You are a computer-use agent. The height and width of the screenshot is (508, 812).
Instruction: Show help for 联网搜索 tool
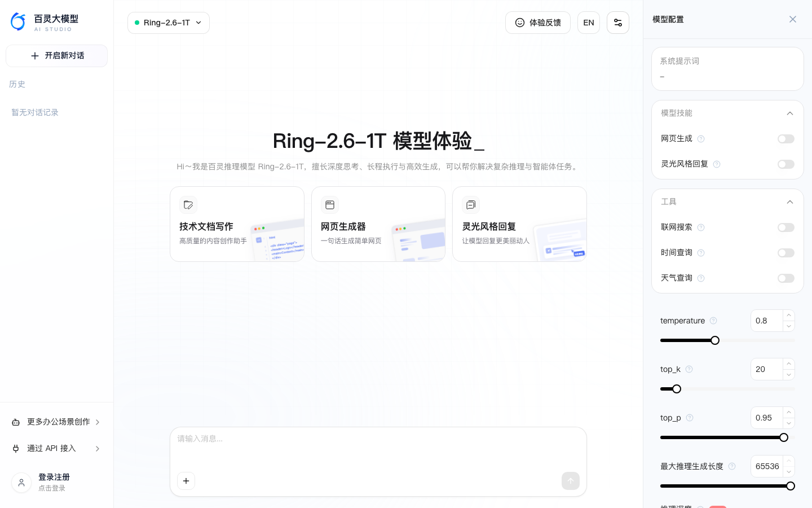tap(701, 227)
